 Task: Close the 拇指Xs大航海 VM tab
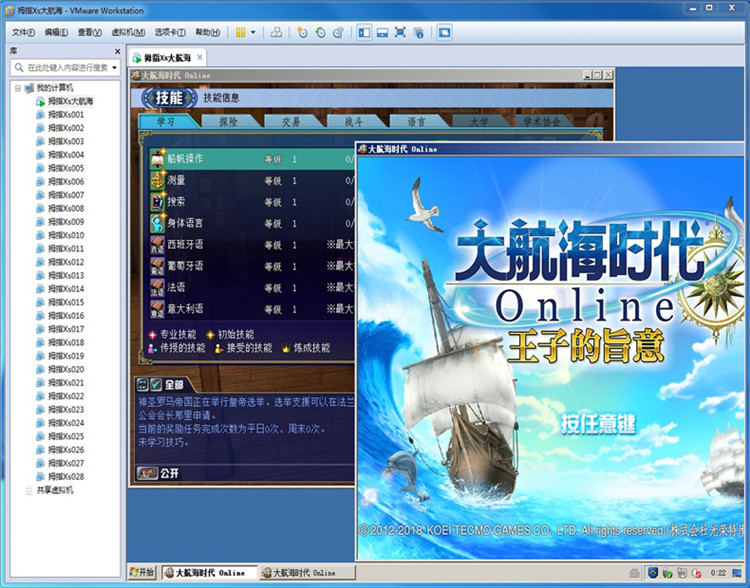coord(199,58)
